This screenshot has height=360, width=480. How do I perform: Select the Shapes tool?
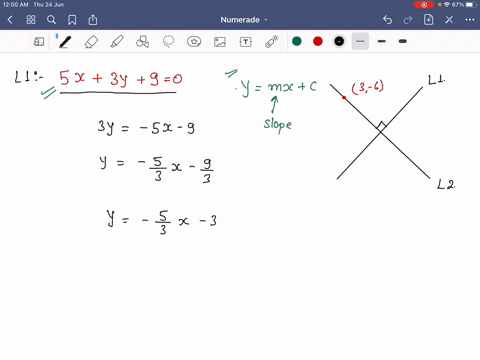(x=142, y=42)
